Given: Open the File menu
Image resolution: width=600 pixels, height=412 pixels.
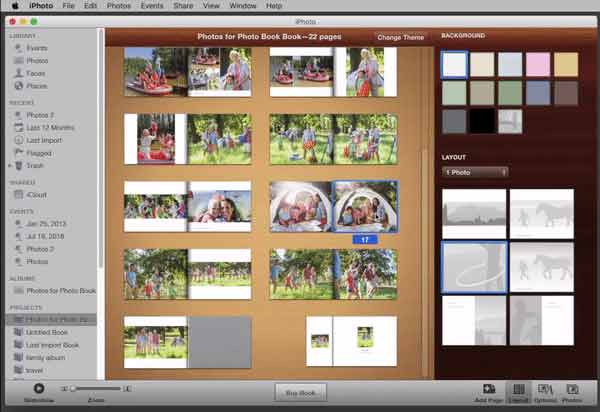Looking at the screenshot, I should tap(68, 5).
